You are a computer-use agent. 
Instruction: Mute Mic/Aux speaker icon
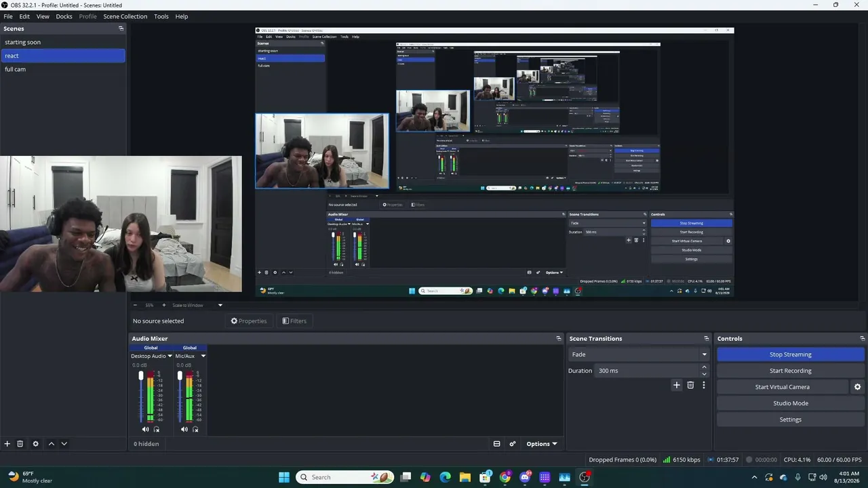point(184,429)
